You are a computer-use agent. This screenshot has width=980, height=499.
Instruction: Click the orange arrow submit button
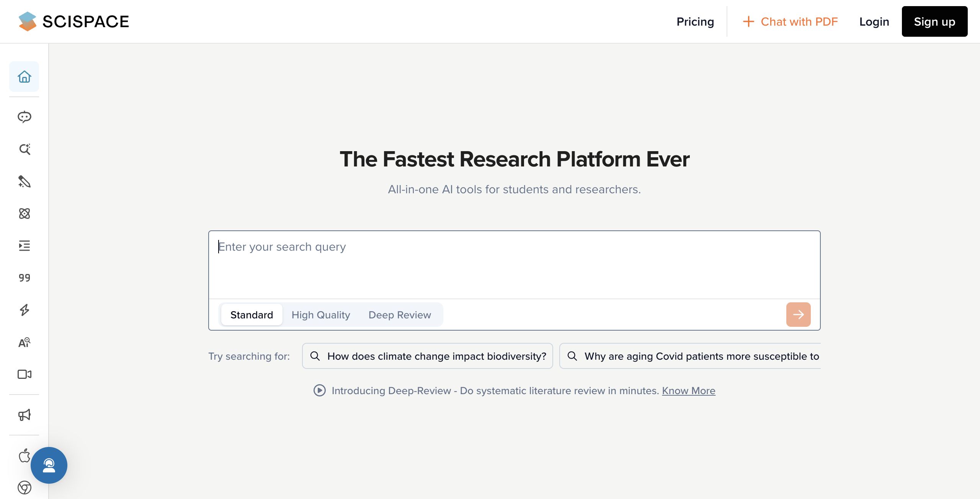[798, 315]
